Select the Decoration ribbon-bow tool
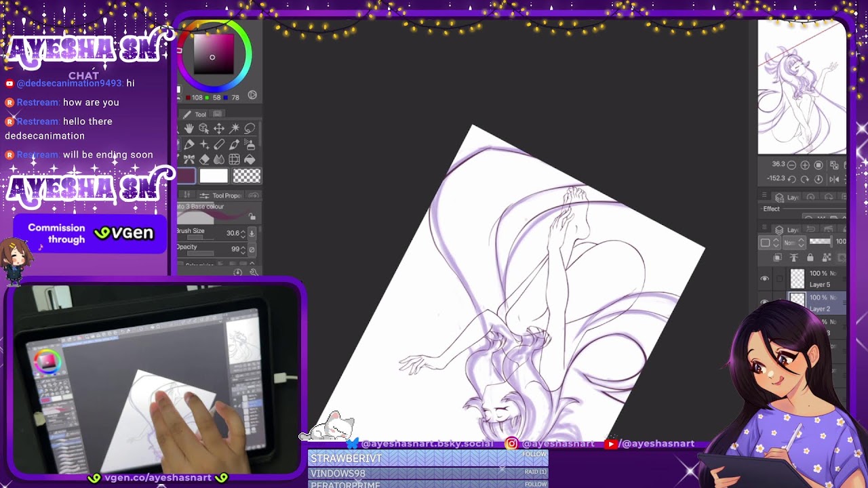 click(x=189, y=160)
